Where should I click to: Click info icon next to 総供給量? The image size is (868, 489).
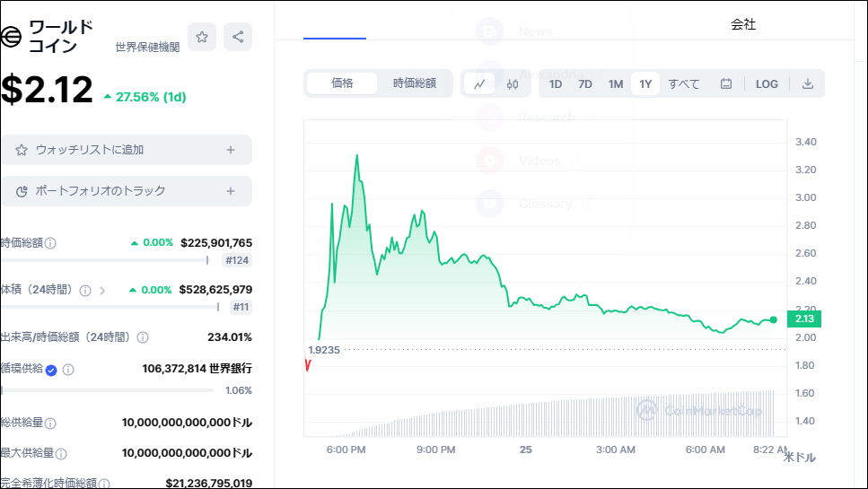(50, 424)
